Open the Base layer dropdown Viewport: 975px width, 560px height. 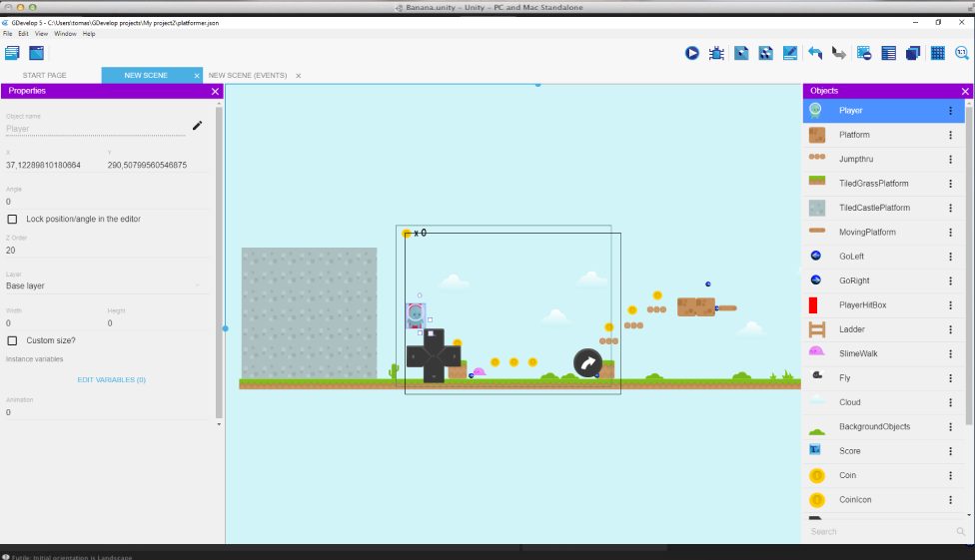104,285
